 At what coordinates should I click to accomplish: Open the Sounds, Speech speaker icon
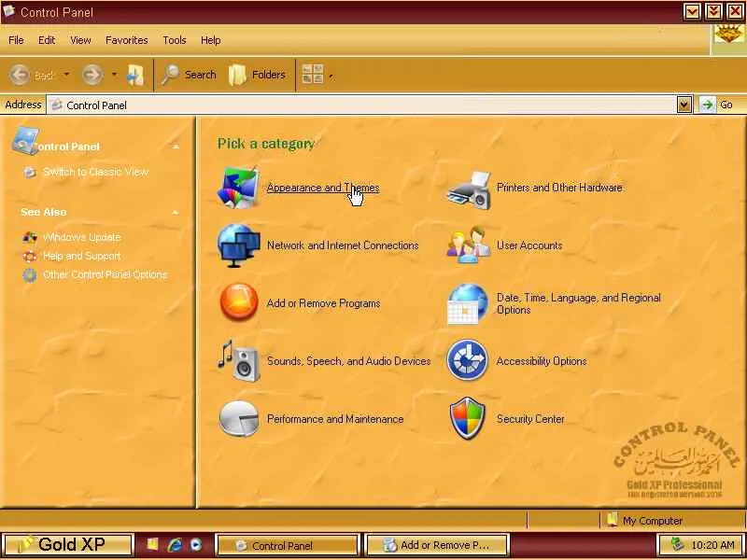(x=239, y=361)
